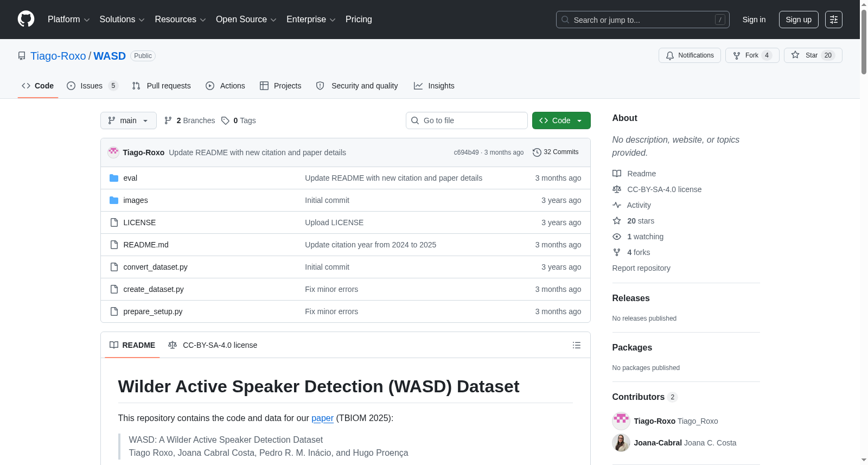This screenshot has height=465, width=868.
Task: Open the images folder icon
Action: pyautogui.click(x=114, y=200)
